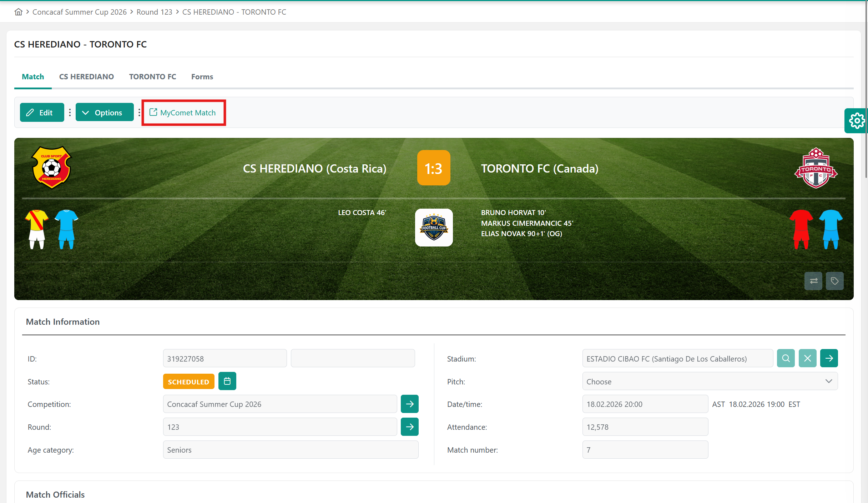
Task: Open round 123 via arrow button
Action: 409,427
